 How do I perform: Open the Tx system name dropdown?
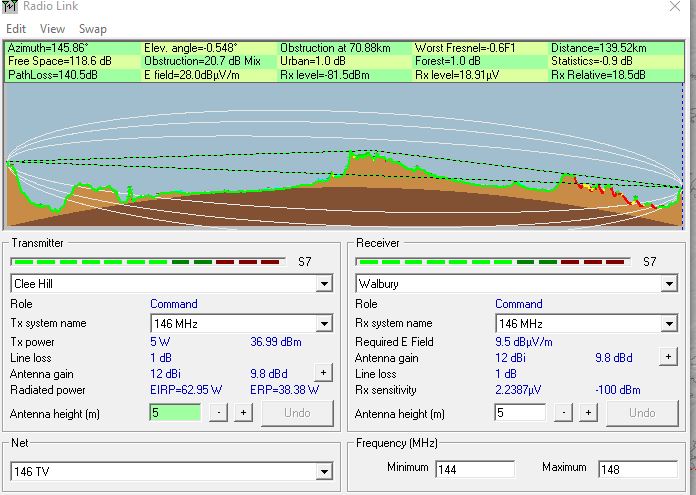[x=323, y=324]
